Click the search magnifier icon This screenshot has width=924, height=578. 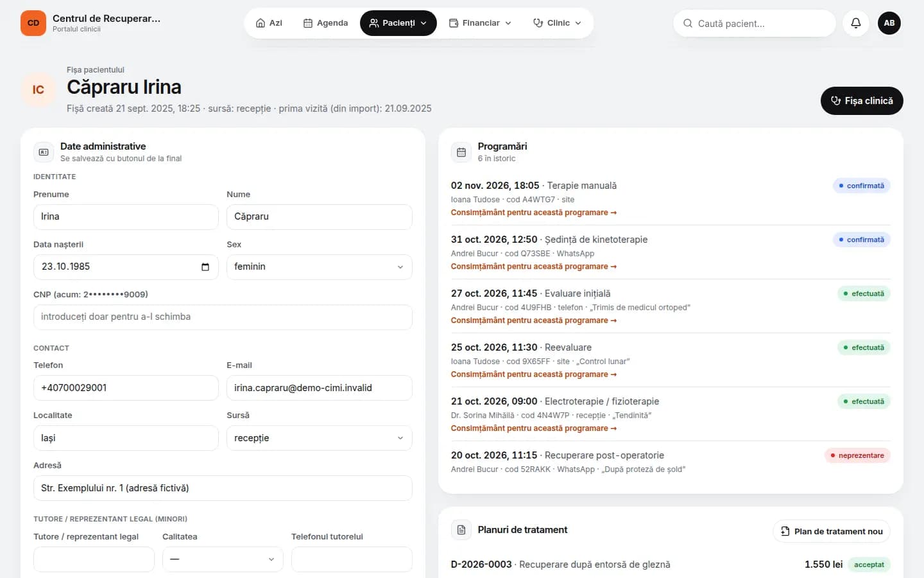(x=688, y=23)
